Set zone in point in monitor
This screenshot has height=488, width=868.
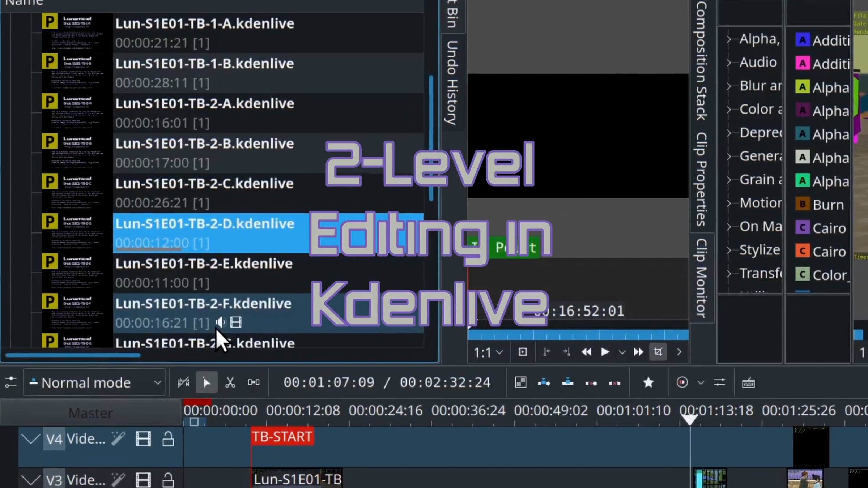coord(547,352)
